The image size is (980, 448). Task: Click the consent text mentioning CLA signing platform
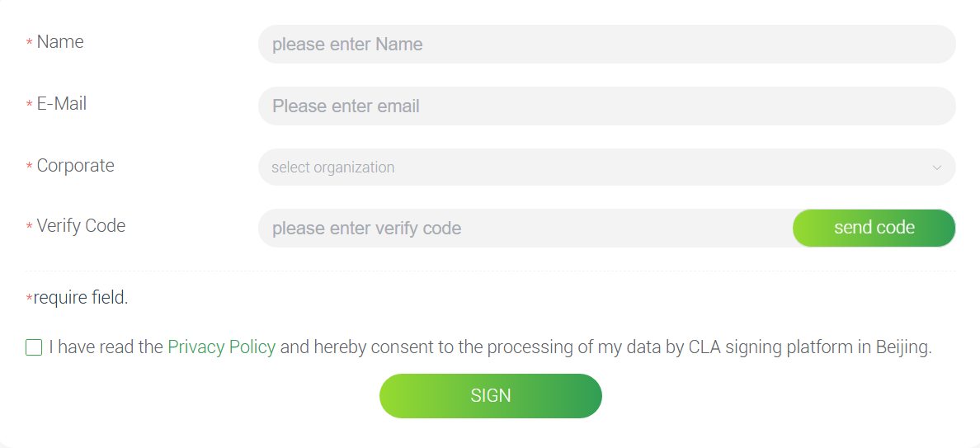605,347
